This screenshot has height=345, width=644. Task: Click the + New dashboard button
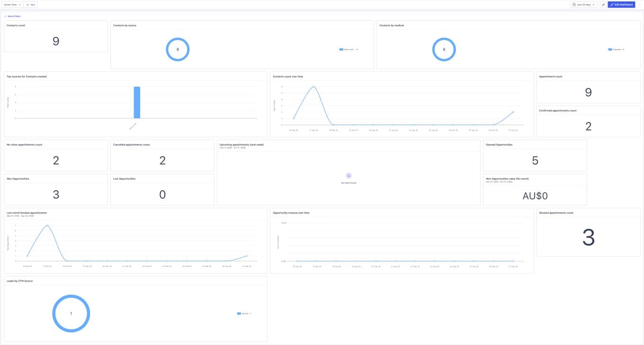coord(31,4)
